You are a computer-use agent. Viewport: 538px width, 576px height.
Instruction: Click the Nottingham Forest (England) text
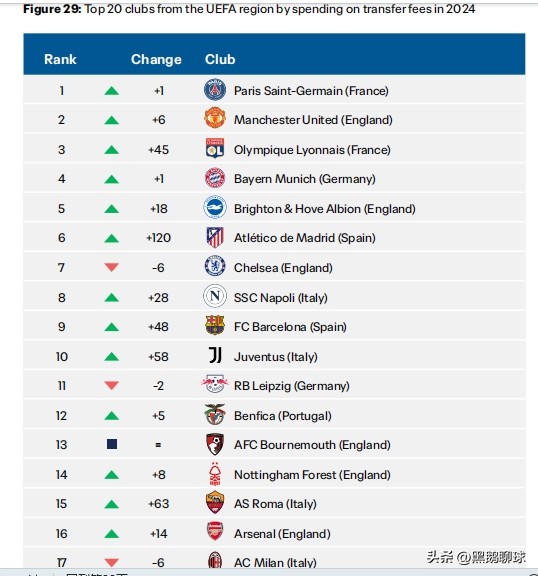(x=312, y=475)
